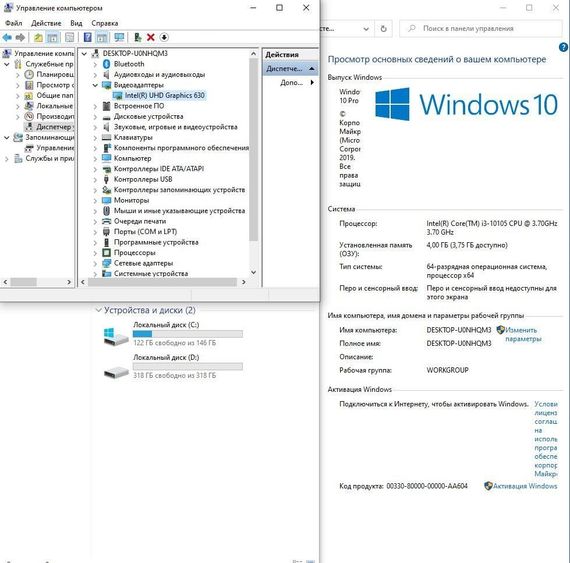The width and height of the screenshot is (570, 563).
Task: Select Службы и приложения in left tree
Action: coord(44,158)
